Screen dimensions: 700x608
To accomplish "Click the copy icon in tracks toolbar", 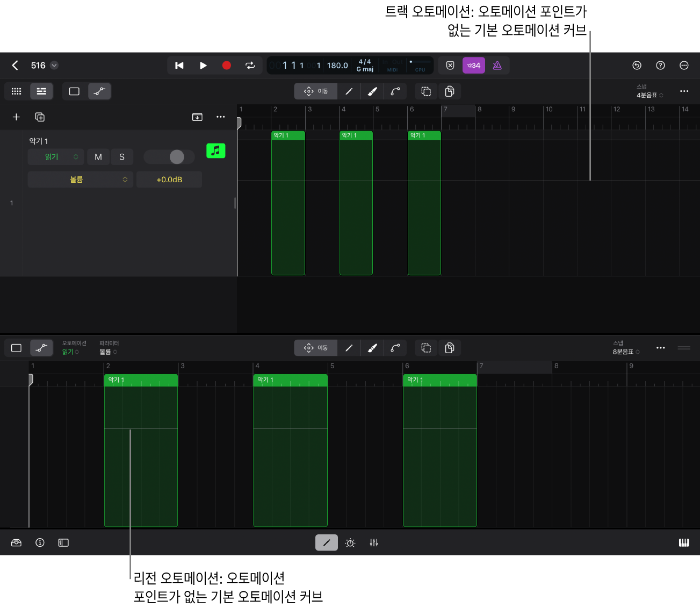I will pos(450,91).
